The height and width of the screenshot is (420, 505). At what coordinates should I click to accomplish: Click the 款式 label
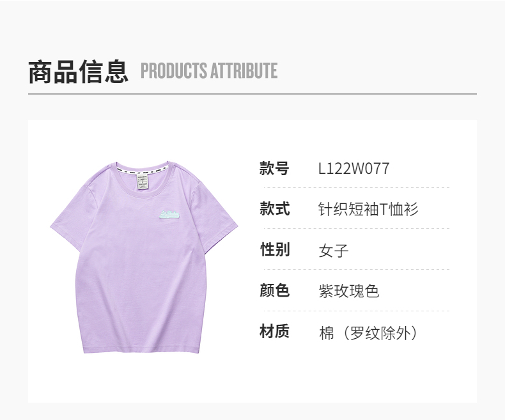pyautogui.click(x=275, y=208)
